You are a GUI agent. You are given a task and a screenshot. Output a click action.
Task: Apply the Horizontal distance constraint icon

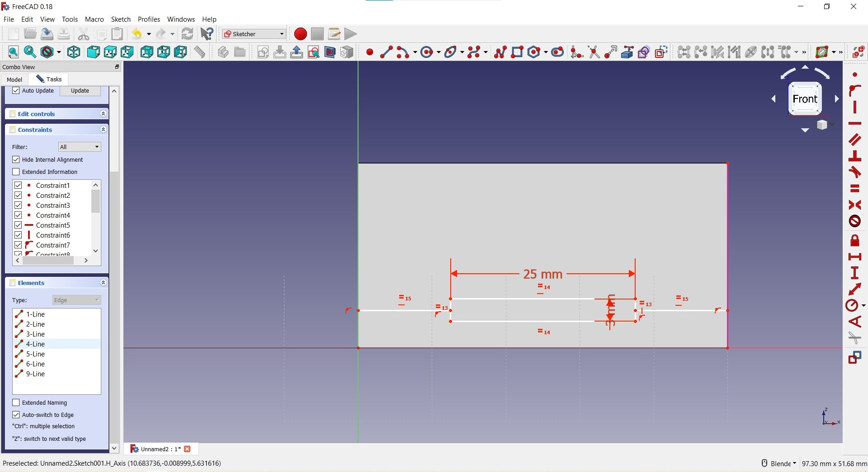(854, 257)
